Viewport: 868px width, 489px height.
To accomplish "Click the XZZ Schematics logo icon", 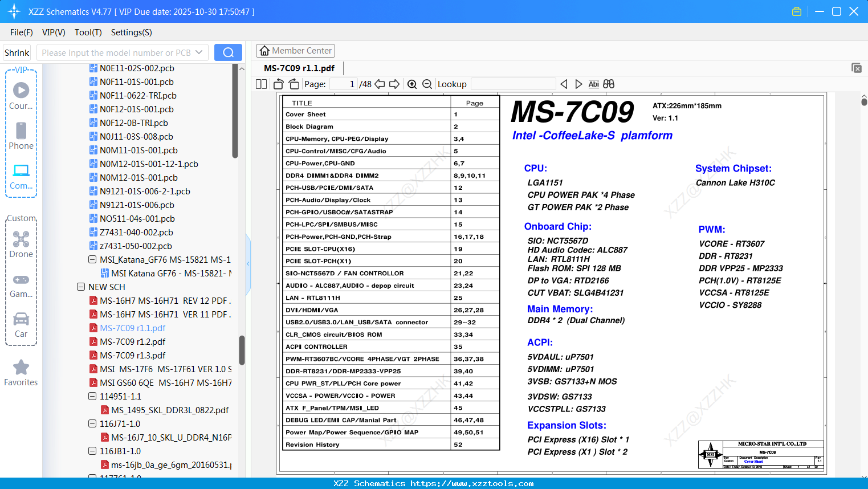I will (14, 11).
